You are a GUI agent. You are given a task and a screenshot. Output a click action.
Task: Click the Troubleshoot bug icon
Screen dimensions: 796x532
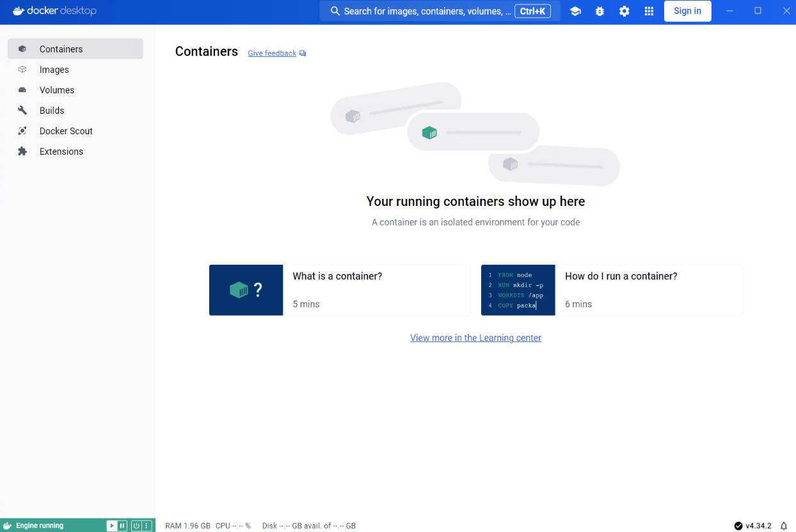(600, 12)
